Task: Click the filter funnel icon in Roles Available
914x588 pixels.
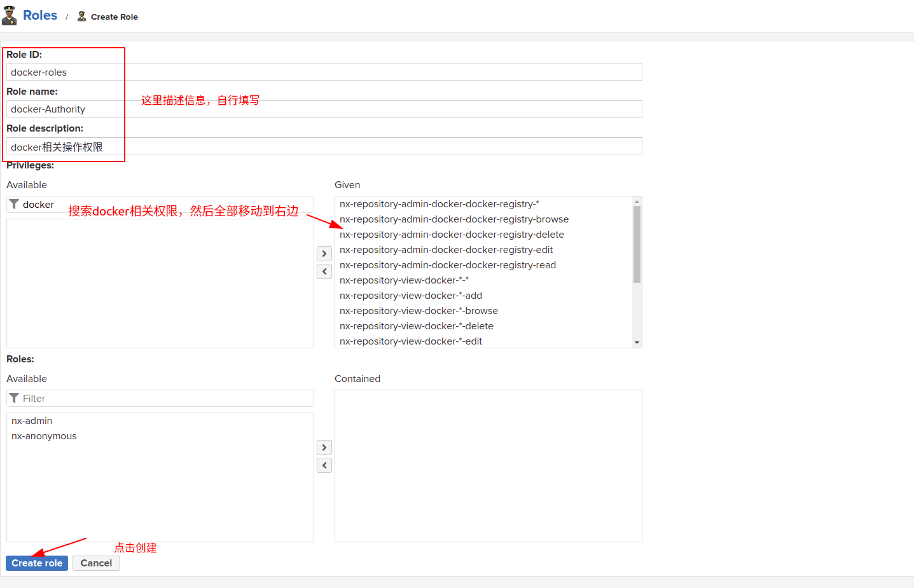Action: 14,398
